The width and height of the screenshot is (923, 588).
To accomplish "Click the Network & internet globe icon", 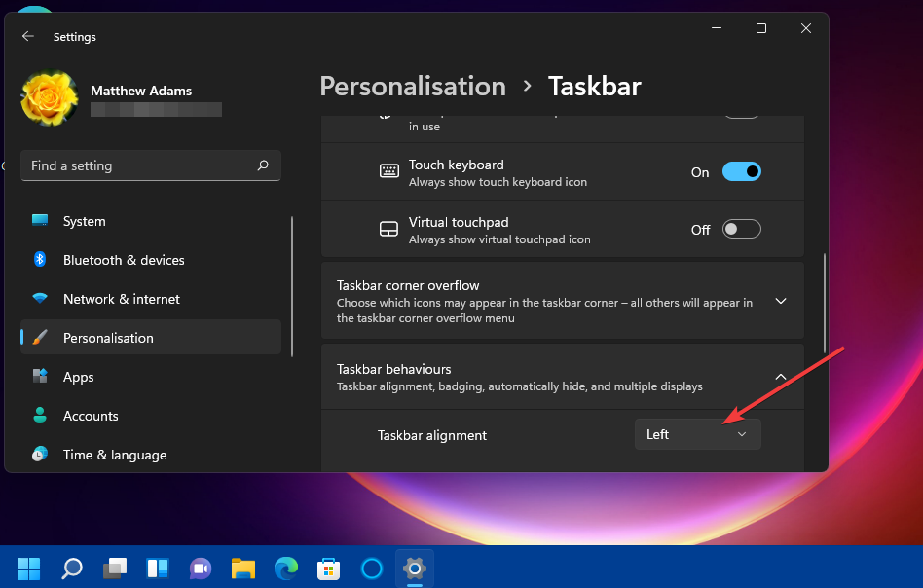I will click(x=39, y=299).
